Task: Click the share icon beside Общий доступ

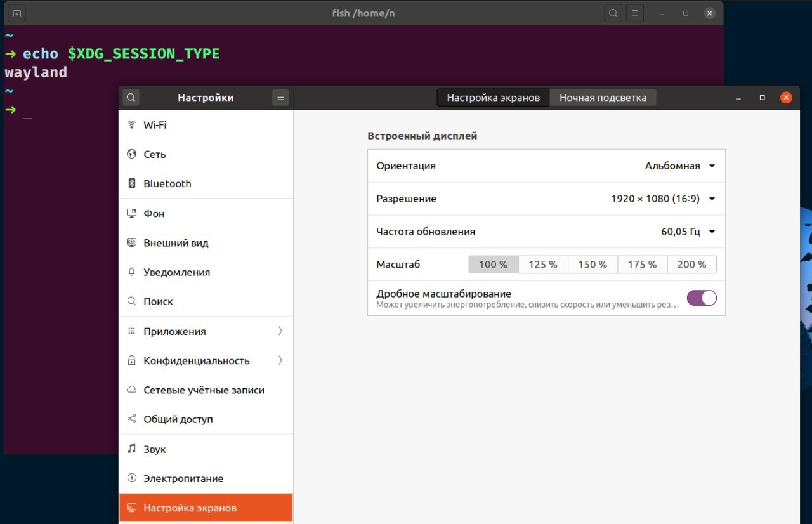Action: [x=132, y=419]
